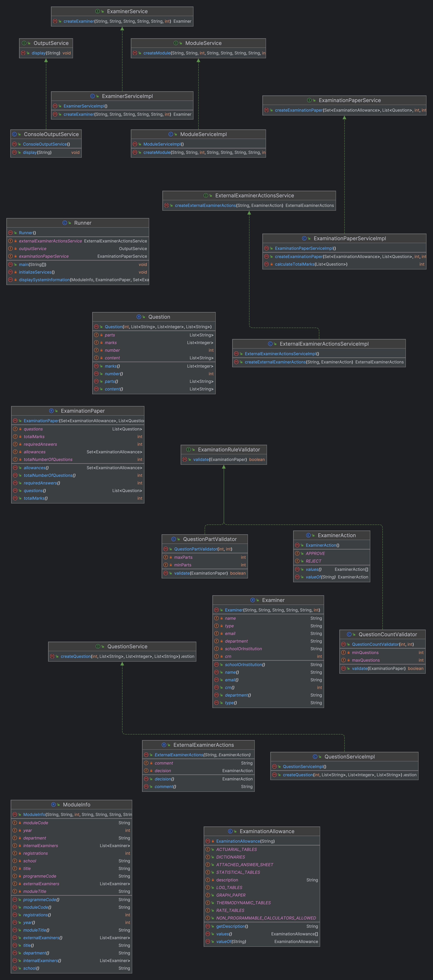Select the schoolOrInstitution field in Examiner
This screenshot has width=433, height=980.
click(243, 649)
